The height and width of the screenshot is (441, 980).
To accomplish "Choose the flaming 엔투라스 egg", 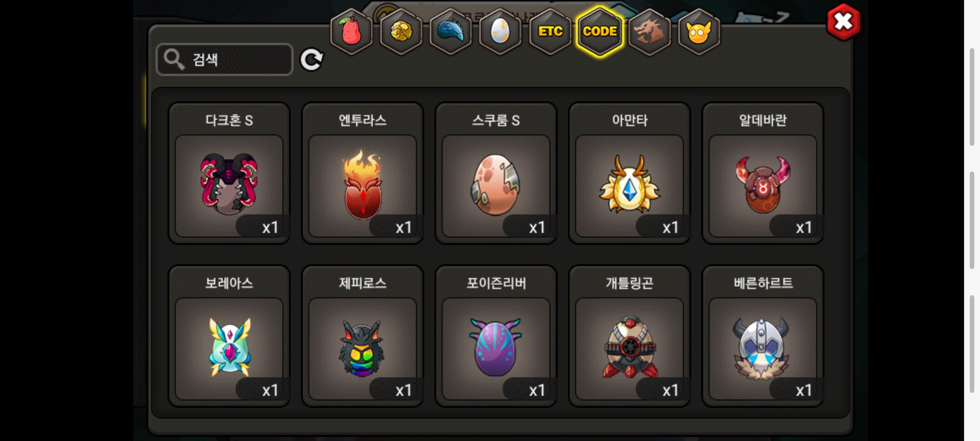I will 363,173.
